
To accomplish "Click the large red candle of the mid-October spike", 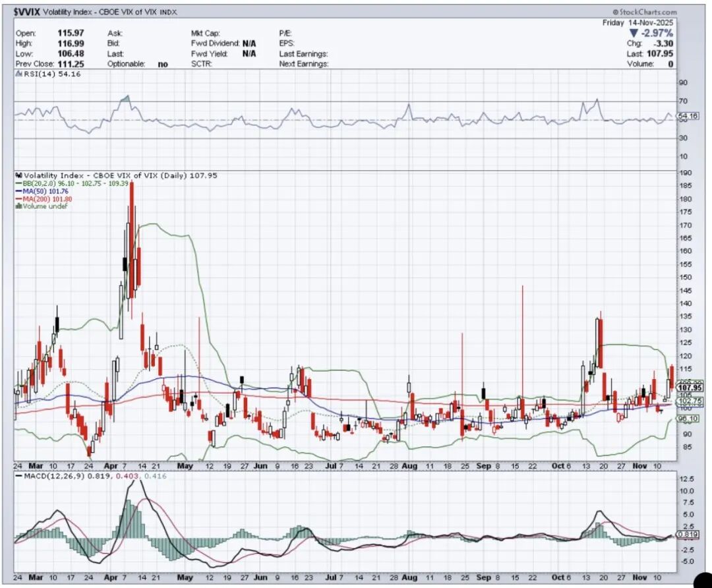I will 601,343.
